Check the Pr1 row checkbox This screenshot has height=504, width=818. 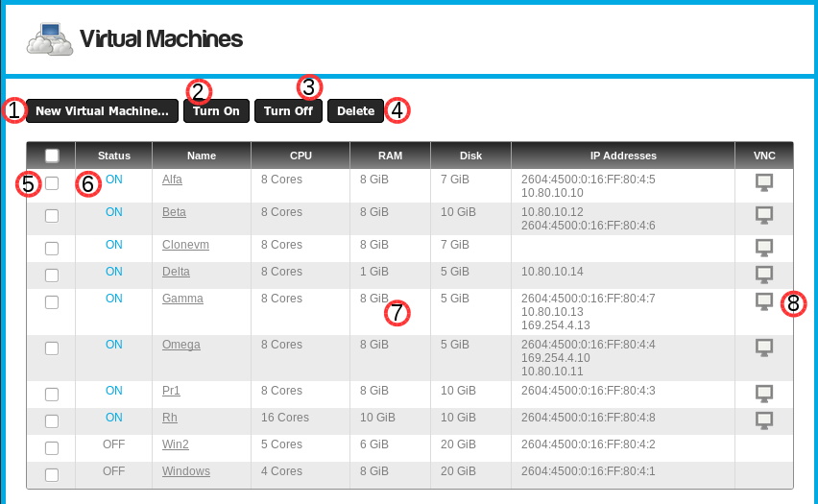(52, 395)
